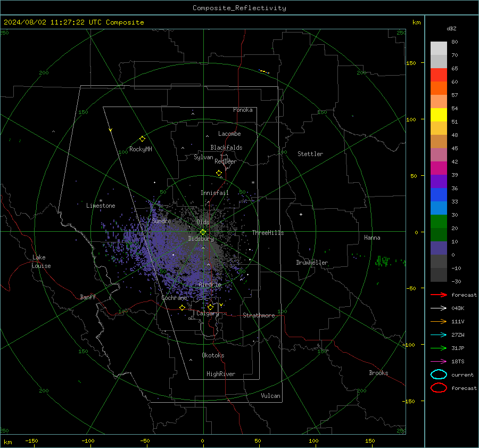The height and width of the screenshot is (448, 479).
Task: Click the white plus marker west of Hanna
Action: pyautogui.click(x=301, y=214)
